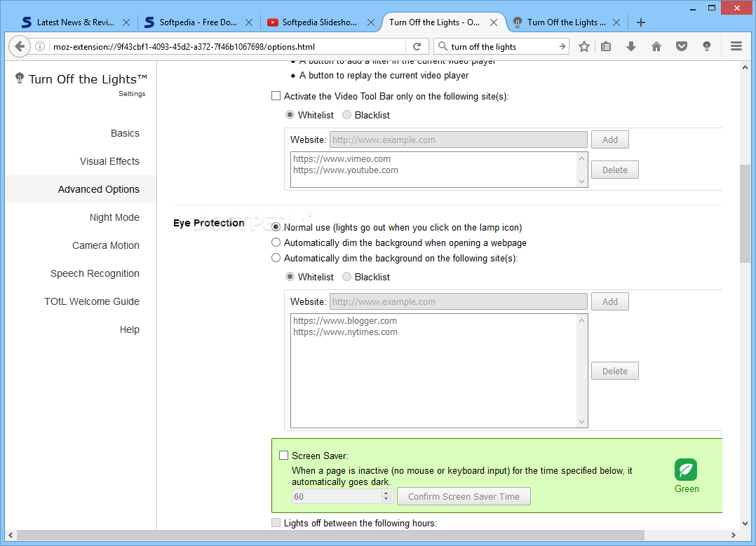Select Normal use eye protection option

pos(276,227)
